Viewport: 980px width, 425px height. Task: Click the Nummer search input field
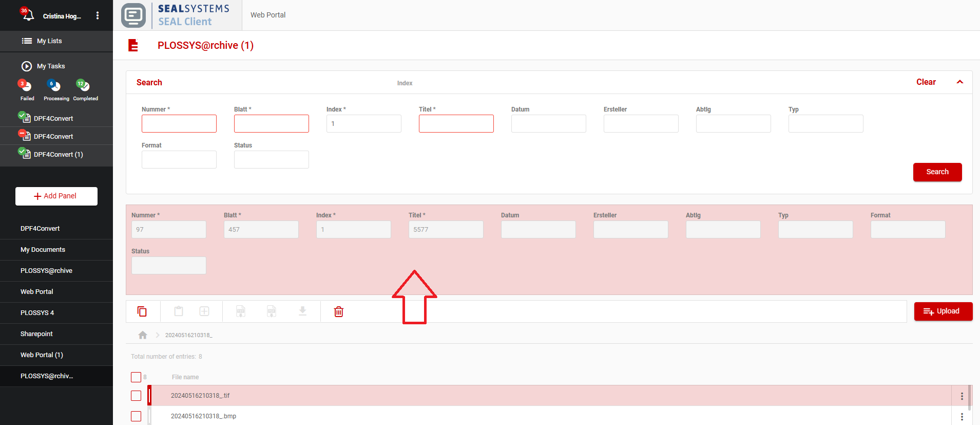tap(179, 124)
